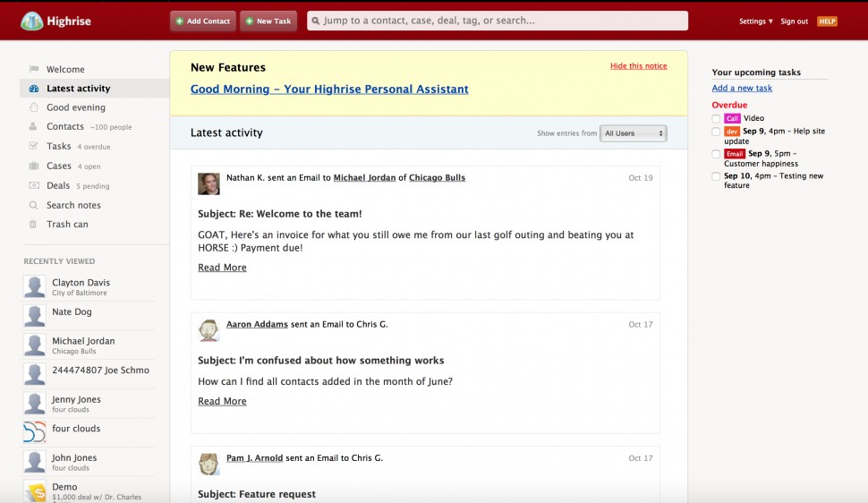Click the Welcome flag icon
Screen dimensions: 868x503
34,69
